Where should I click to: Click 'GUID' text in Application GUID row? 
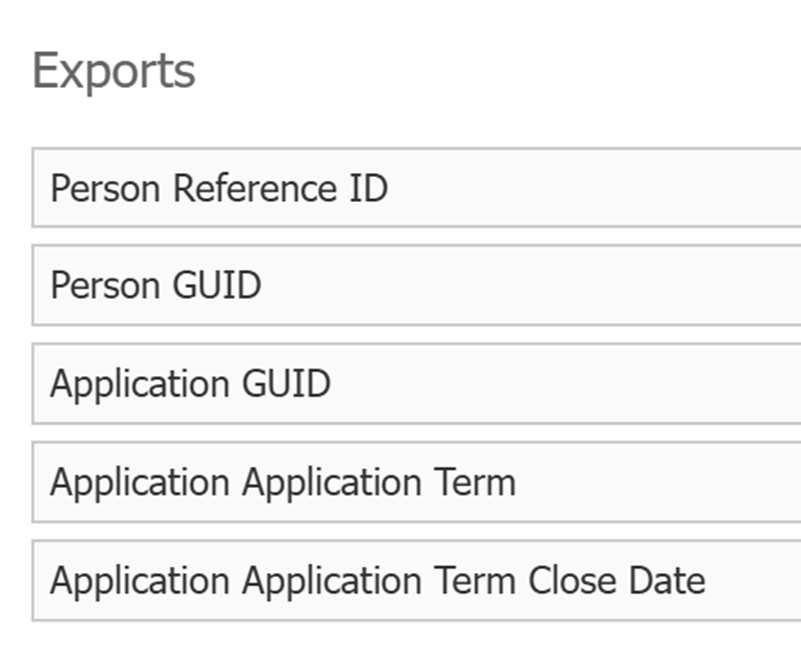pyautogui.click(x=286, y=384)
